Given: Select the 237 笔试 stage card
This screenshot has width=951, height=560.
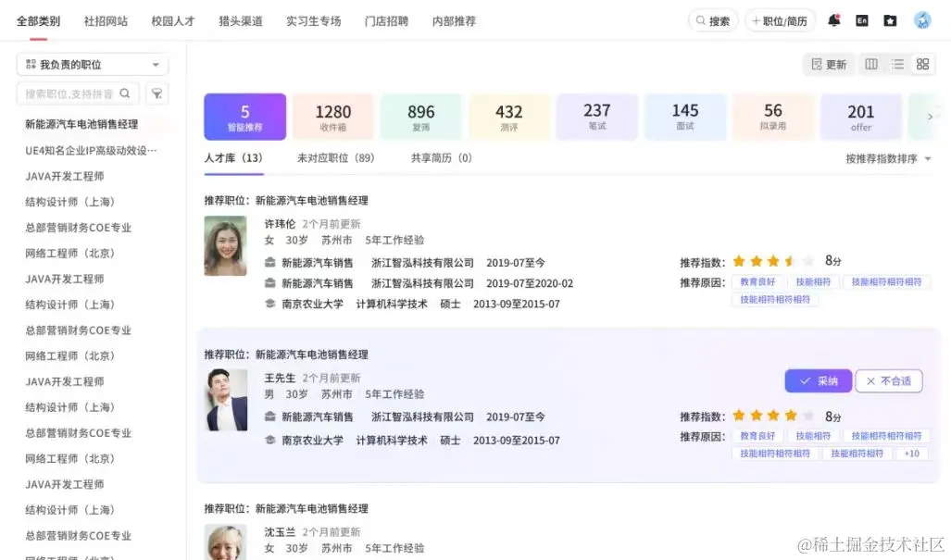Looking at the screenshot, I should point(596,117).
